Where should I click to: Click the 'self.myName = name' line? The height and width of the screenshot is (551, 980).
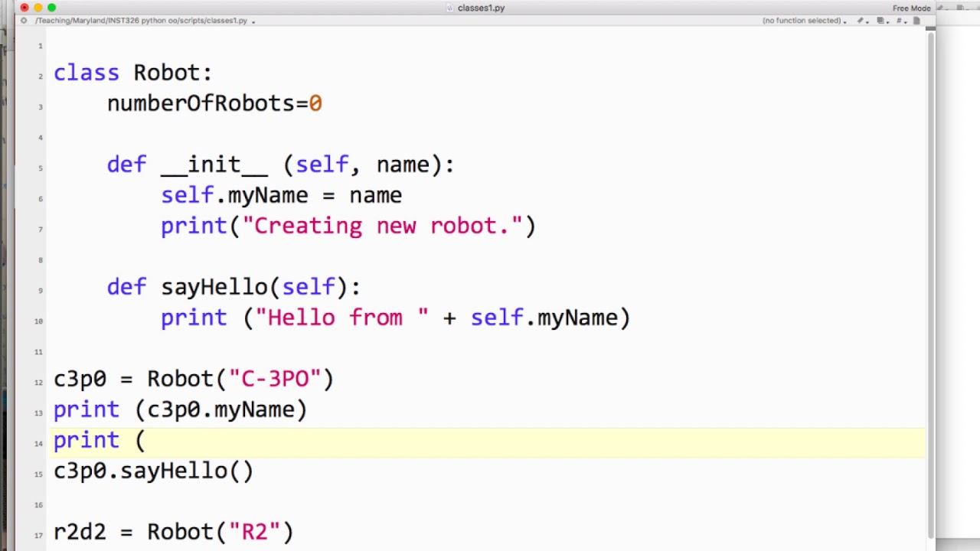coord(281,195)
